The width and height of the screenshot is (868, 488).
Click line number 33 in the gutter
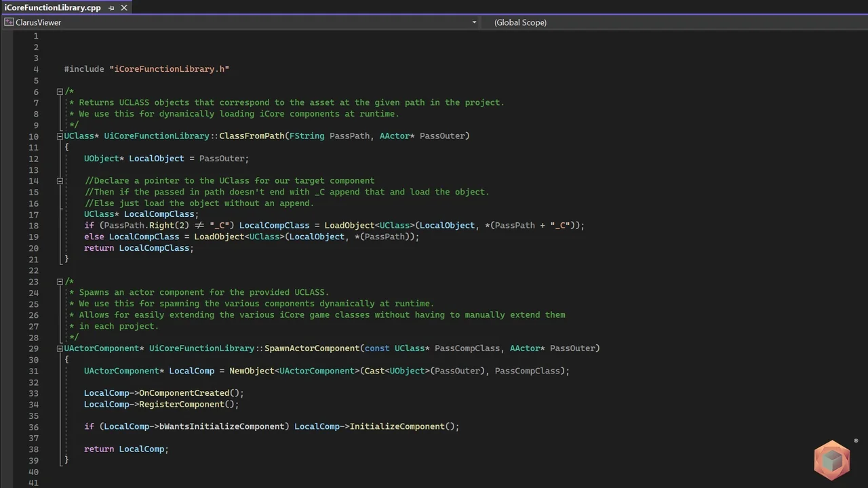coord(33,393)
